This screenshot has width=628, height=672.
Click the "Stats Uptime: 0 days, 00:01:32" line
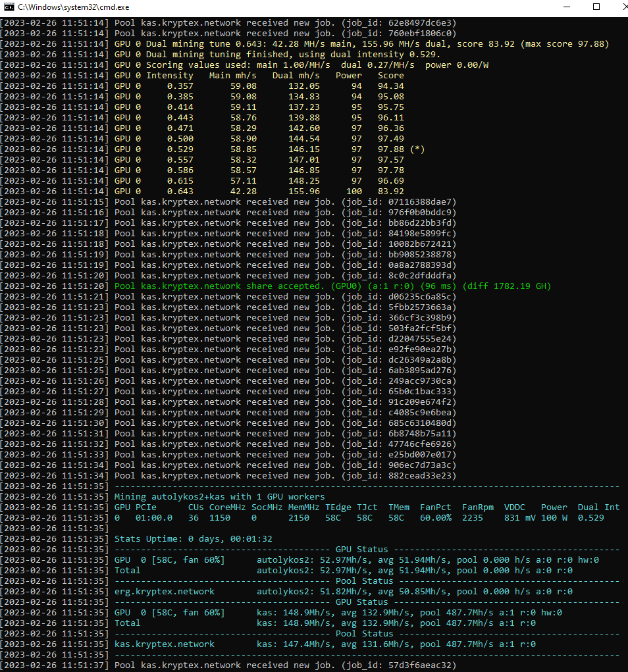[194, 539]
